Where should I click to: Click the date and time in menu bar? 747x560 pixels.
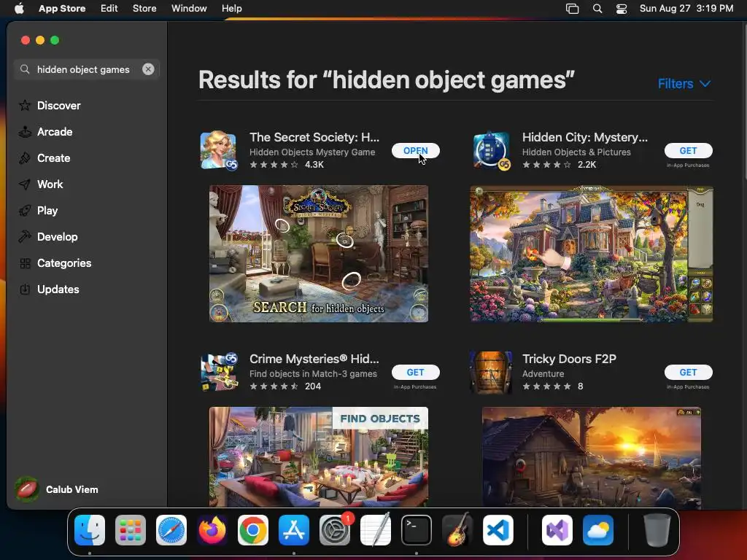click(686, 9)
